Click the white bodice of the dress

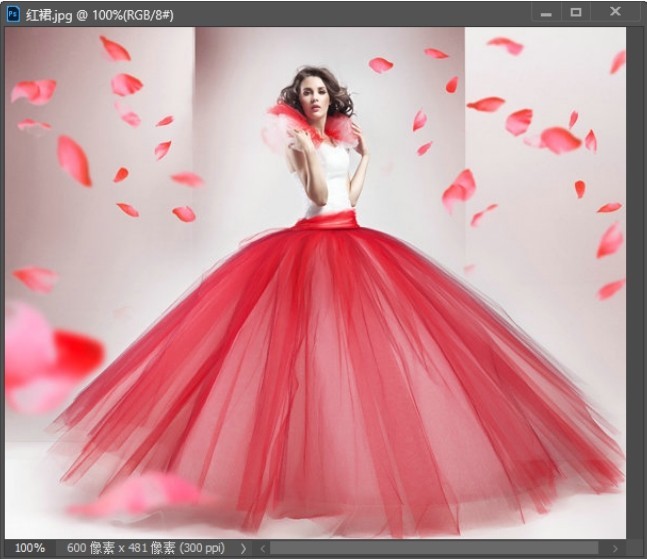pos(330,180)
